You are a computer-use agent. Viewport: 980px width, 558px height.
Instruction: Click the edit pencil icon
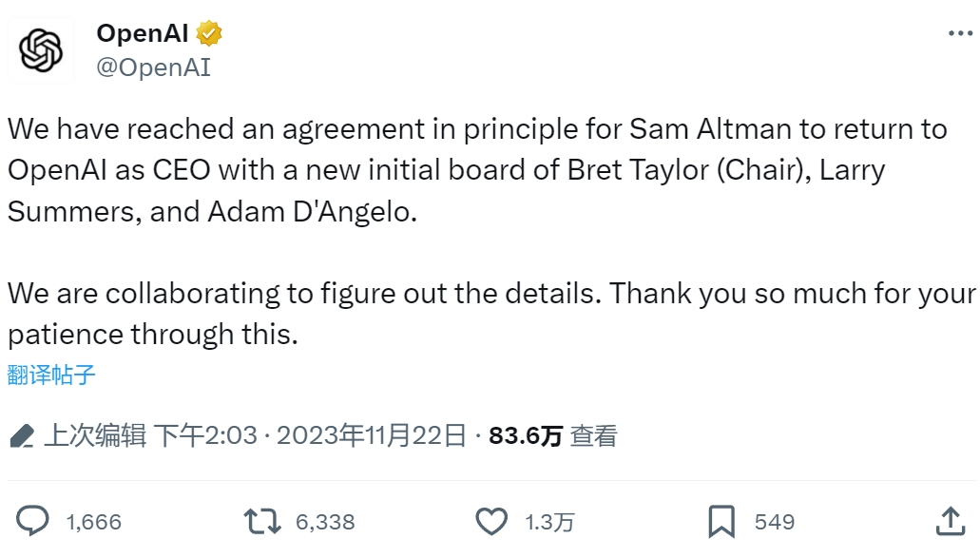pos(22,436)
